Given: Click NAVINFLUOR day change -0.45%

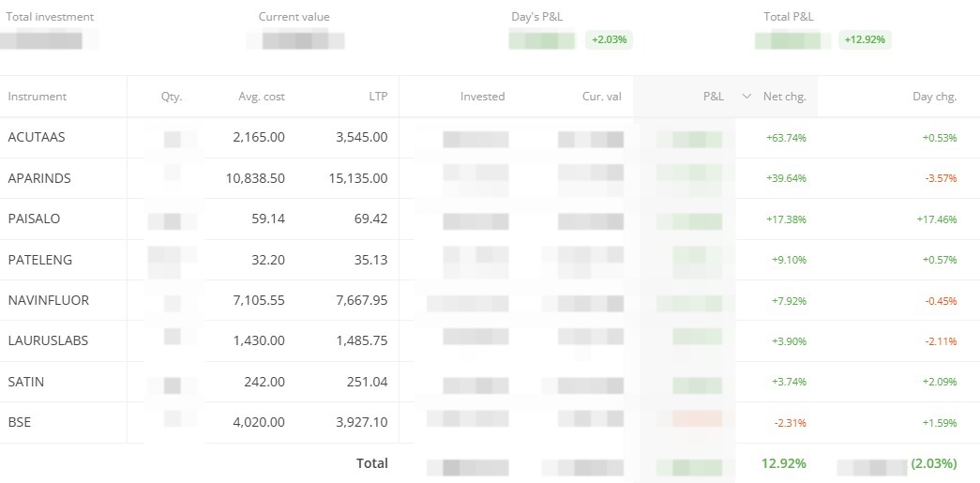Looking at the screenshot, I should coord(941,300).
